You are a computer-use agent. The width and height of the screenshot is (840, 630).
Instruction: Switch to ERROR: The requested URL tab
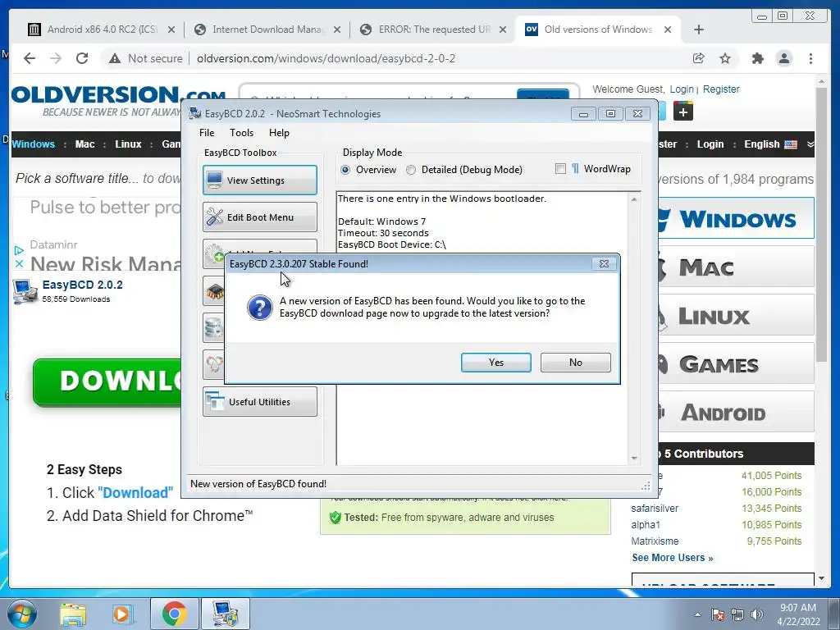pyautogui.click(x=433, y=30)
